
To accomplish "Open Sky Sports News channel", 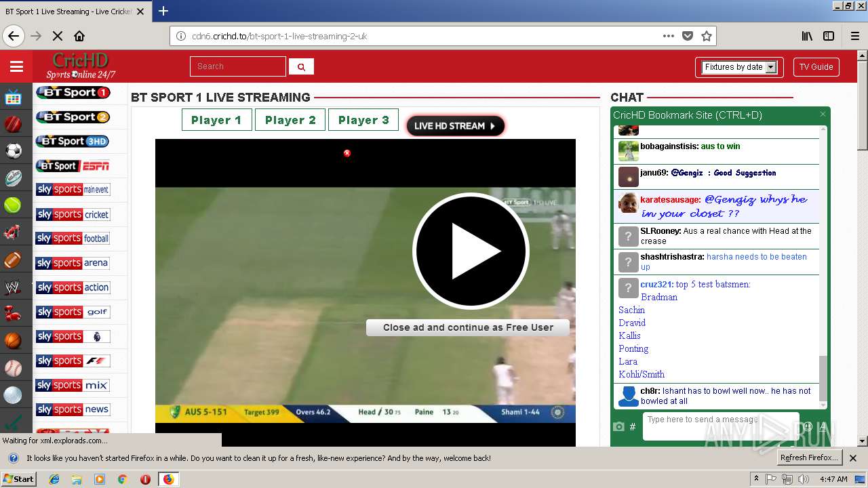I will click(x=73, y=409).
